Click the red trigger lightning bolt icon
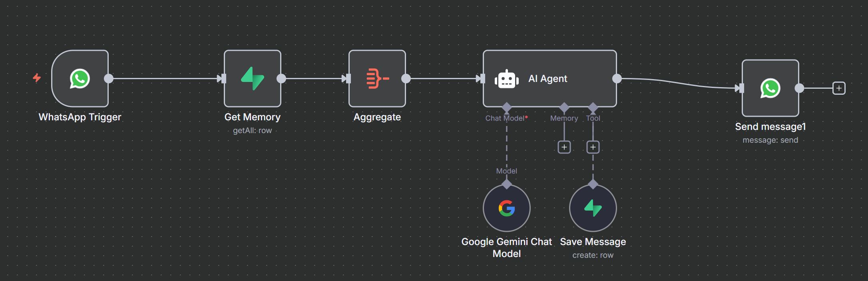 click(37, 78)
